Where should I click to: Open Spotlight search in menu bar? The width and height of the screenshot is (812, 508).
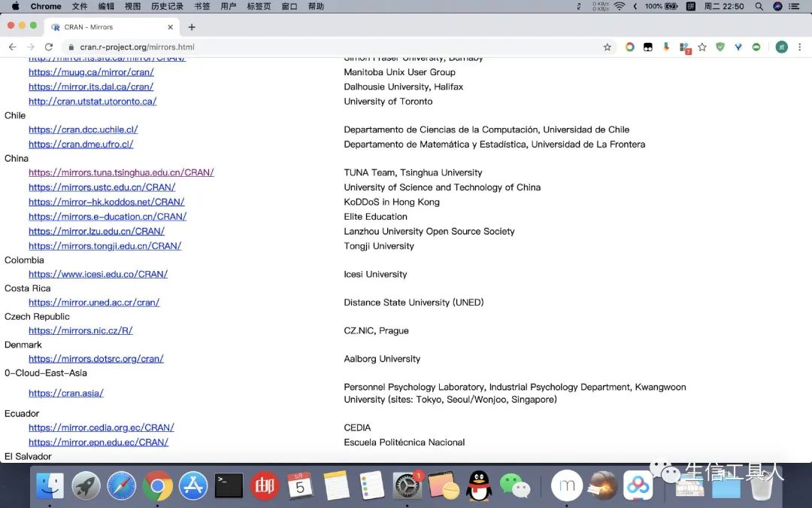point(759,6)
